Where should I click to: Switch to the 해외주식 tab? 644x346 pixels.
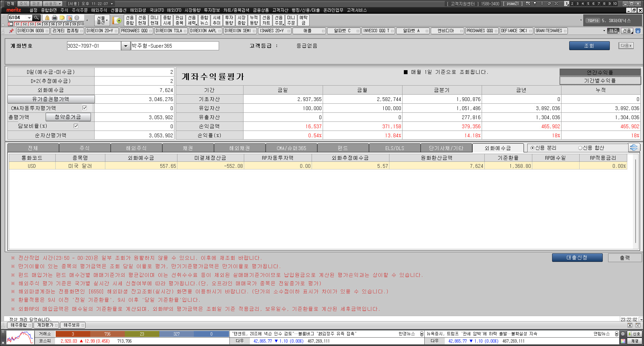[136, 148]
